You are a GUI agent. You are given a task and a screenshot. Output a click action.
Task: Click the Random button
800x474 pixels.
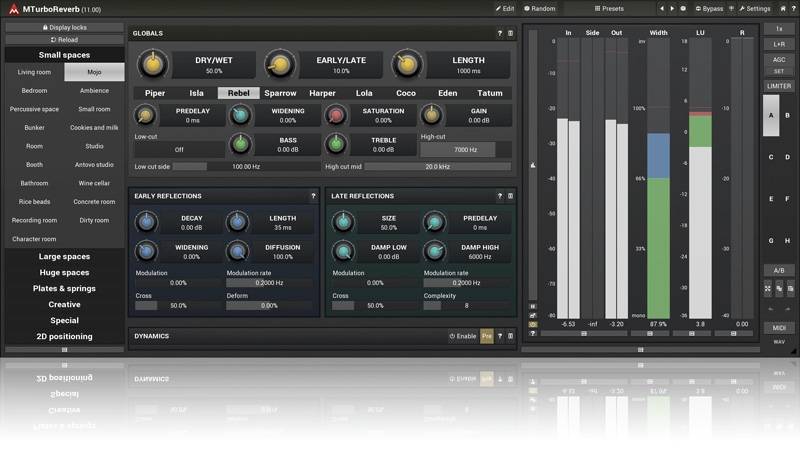[540, 9]
